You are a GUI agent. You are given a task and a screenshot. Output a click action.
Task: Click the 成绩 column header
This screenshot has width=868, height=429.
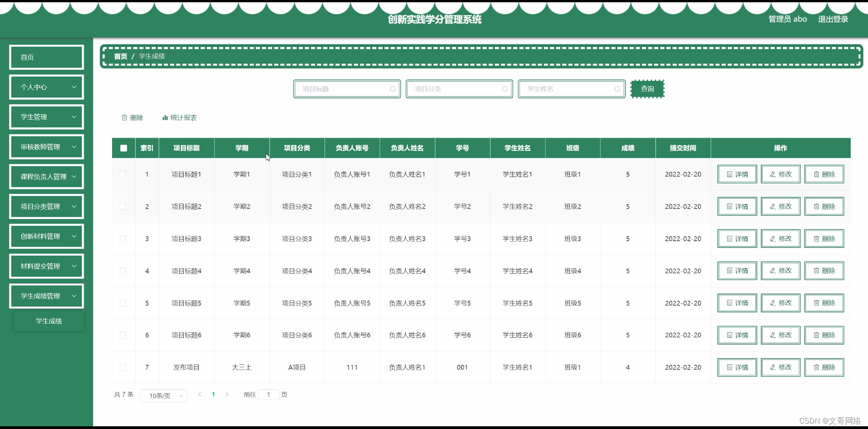coord(627,148)
